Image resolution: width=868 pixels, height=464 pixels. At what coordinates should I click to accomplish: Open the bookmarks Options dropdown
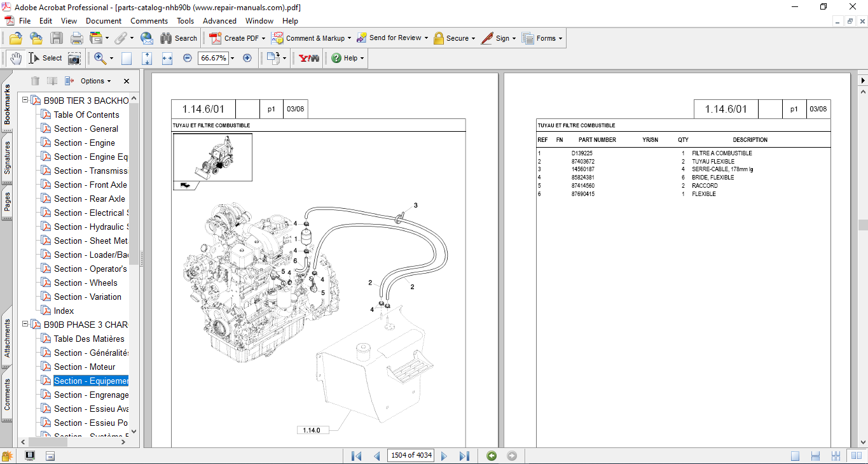coord(95,81)
